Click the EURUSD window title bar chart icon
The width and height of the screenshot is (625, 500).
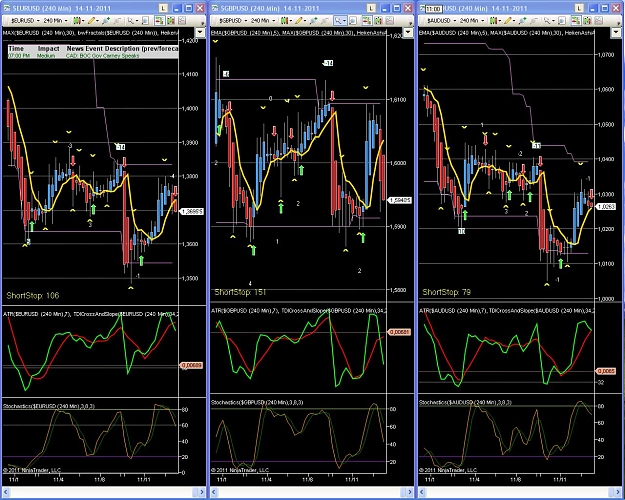(7, 8)
